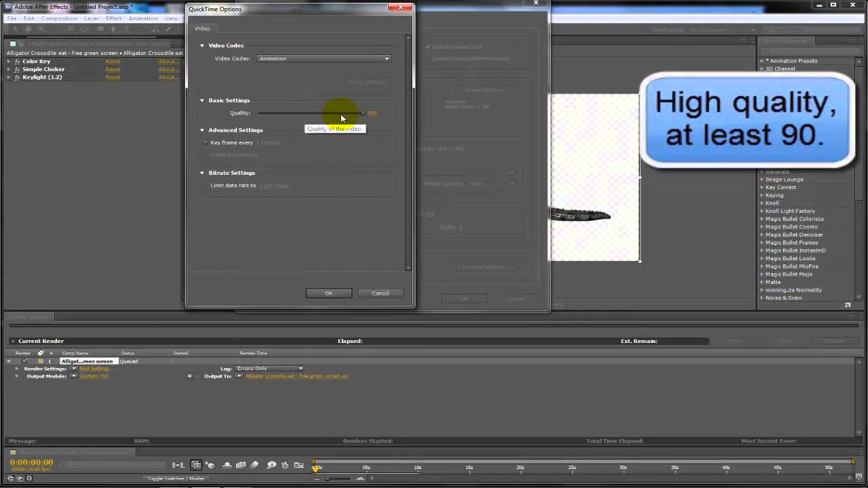
Task: Expand the Magic Bullet Looks category
Action: coord(762,258)
